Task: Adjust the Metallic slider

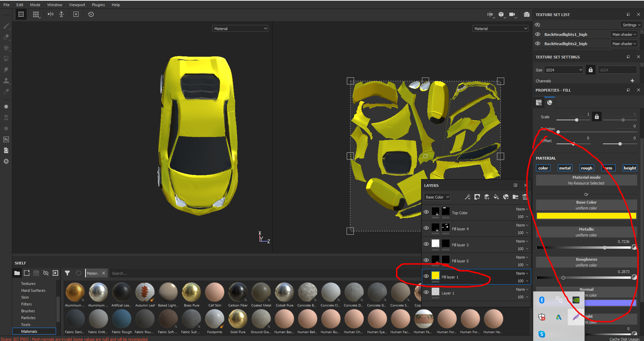Action: coord(583,247)
